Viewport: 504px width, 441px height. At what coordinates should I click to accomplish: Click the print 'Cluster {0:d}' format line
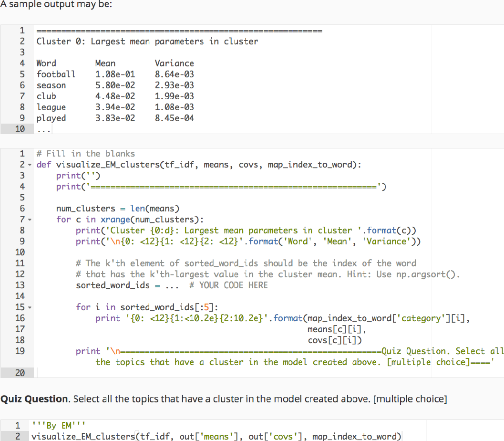[246, 231]
